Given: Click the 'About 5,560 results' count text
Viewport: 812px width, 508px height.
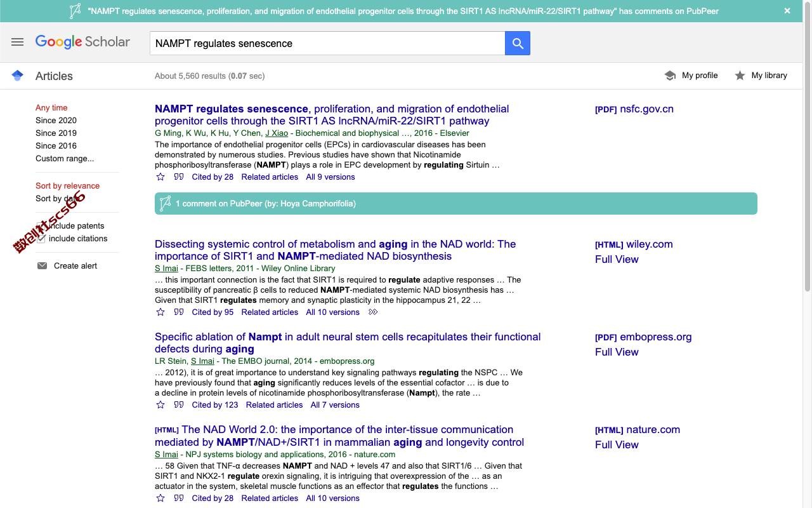Looking at the screenshot, I should [x=190, y=76].
